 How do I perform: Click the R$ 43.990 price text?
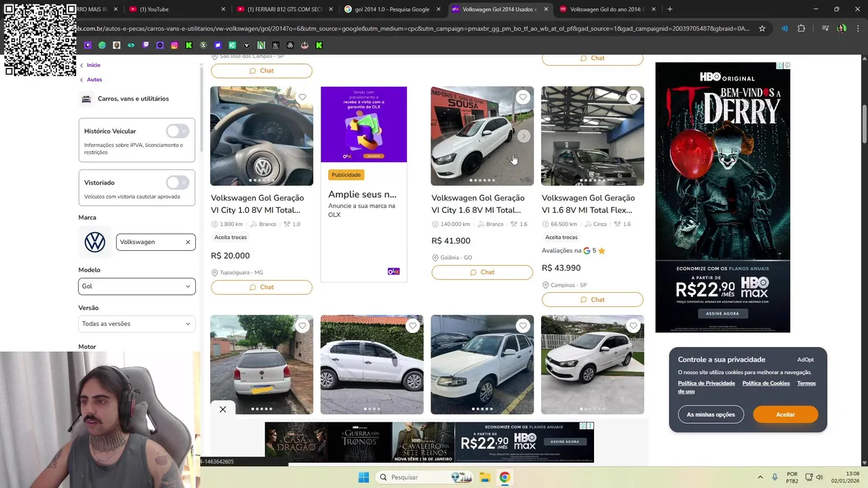[561, 268]
